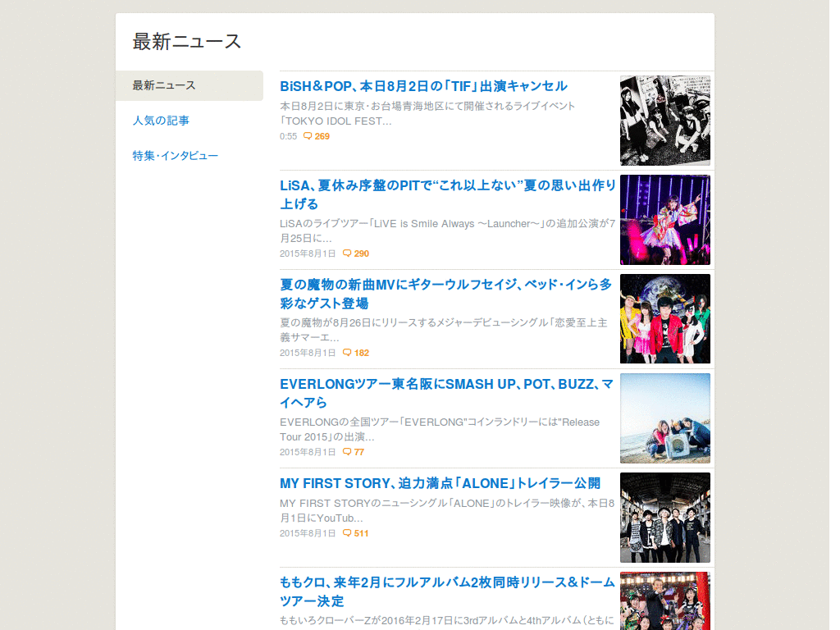
Task: Click the LiSA summary mentioning Smile Always
Action: pos(447,231)
